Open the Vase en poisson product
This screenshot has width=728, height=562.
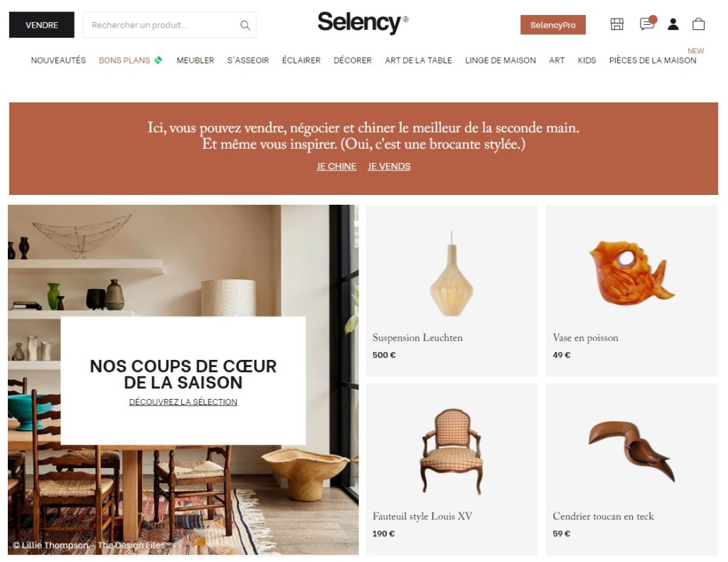(x=631, y=291)
